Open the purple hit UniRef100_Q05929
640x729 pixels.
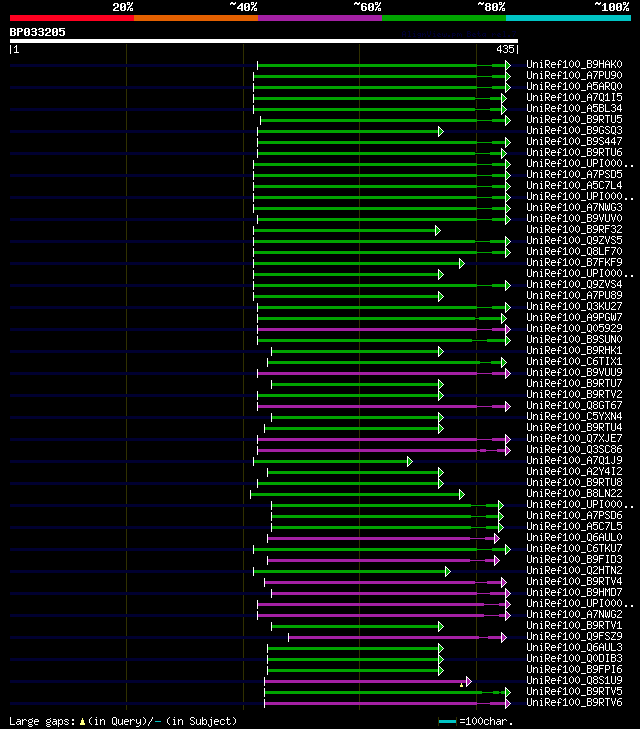[574, 328]
